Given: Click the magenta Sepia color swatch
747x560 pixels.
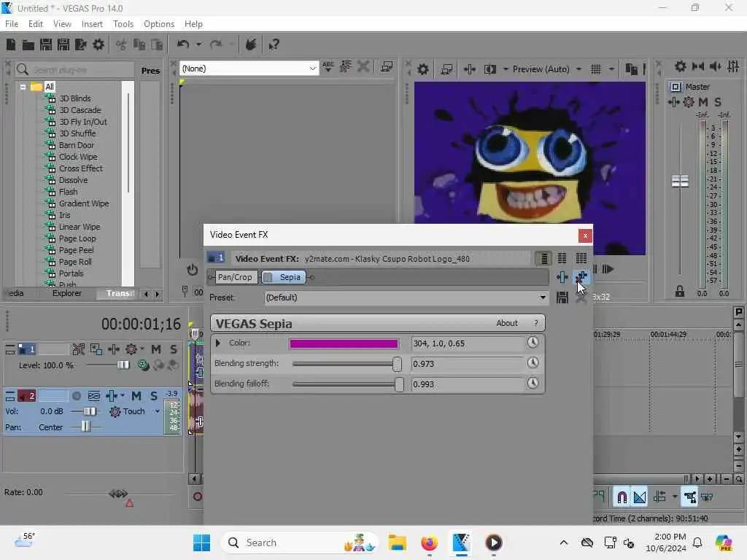Looking at the screenshot, I should click(344, 344).
